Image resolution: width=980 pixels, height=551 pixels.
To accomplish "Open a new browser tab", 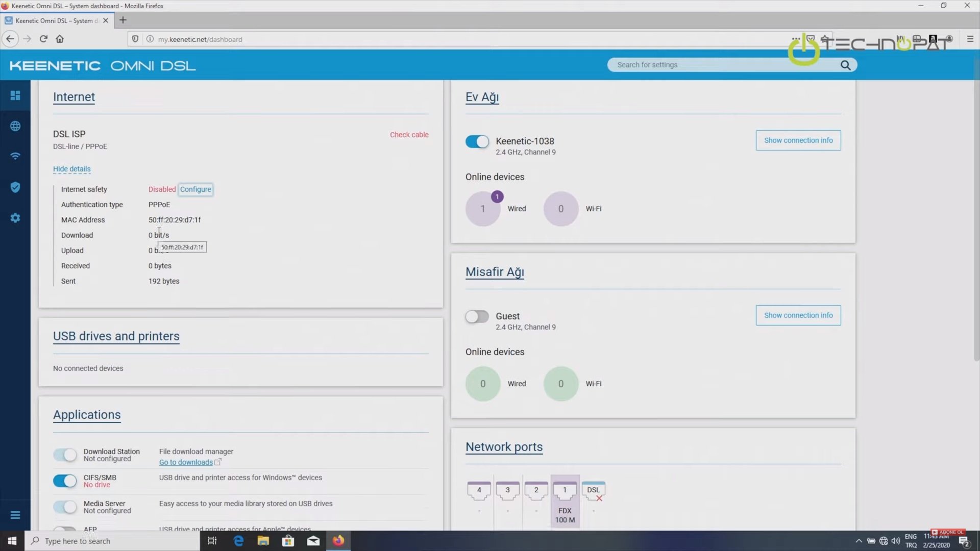I will click(122, 20).
